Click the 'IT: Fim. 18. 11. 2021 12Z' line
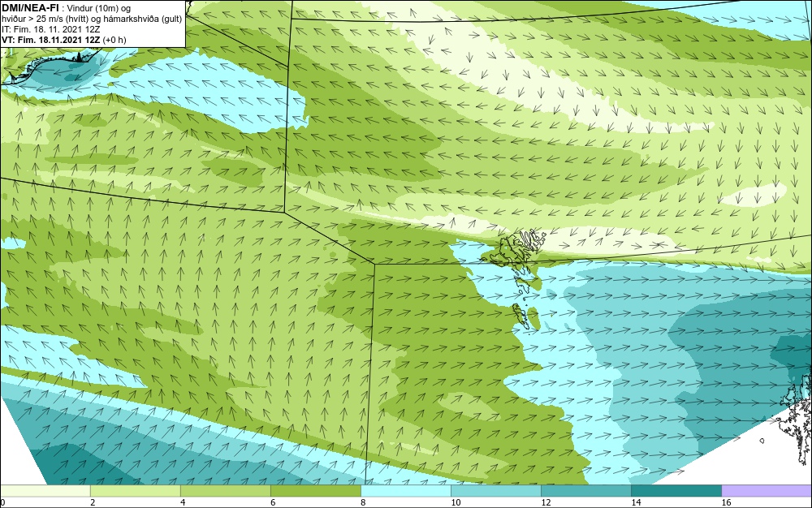This screenshot has width=812, height=508. pos(50,29)
